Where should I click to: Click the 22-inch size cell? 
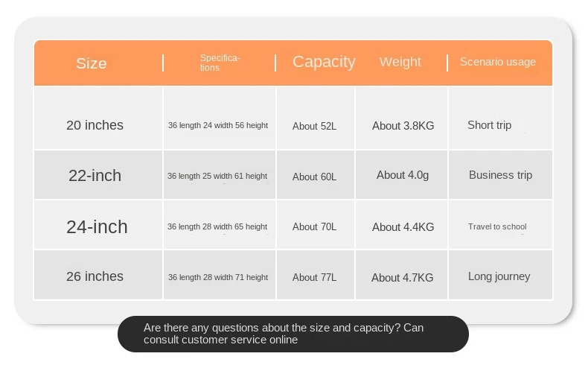pos(95,176)
